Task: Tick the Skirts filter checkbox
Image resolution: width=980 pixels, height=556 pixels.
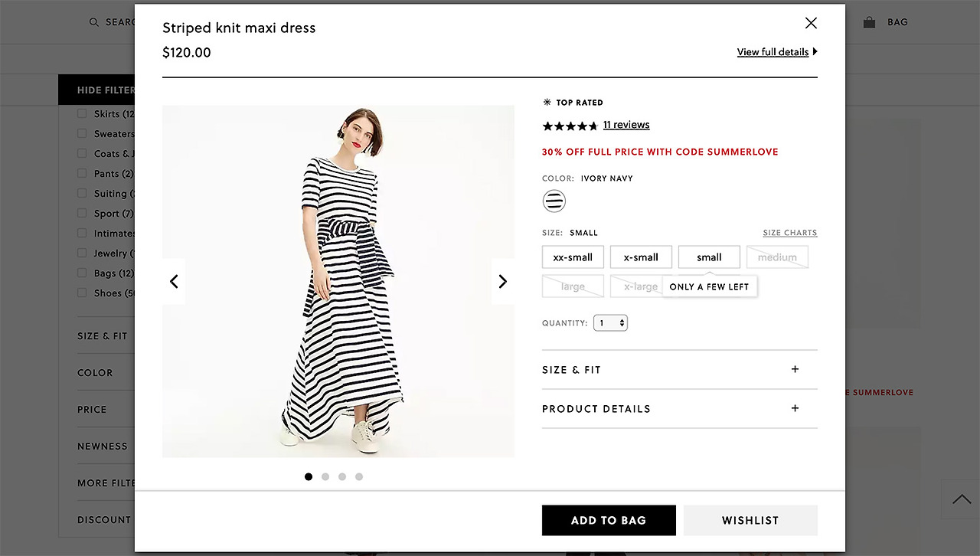Action: 82,113
